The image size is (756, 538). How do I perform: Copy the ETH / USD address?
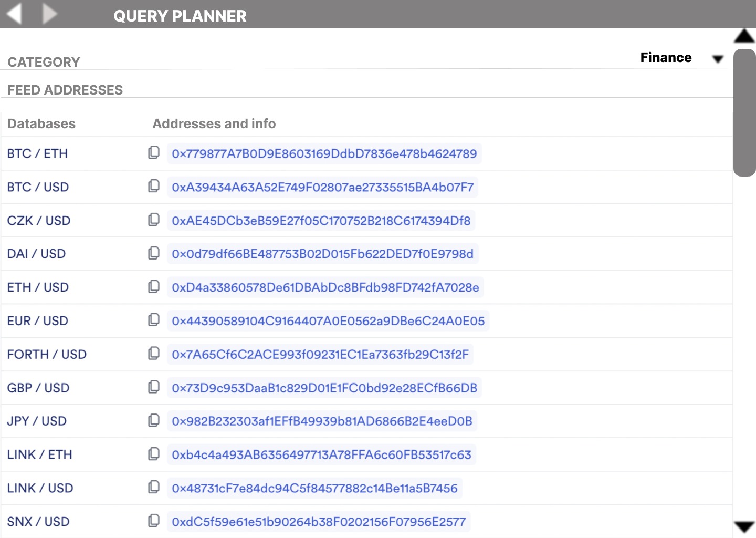point(154,286)
